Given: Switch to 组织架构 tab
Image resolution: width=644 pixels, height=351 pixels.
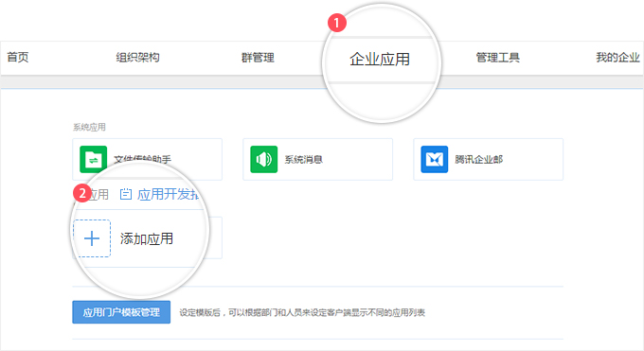Looking at the screenshot, I should (x=137, y=58).
